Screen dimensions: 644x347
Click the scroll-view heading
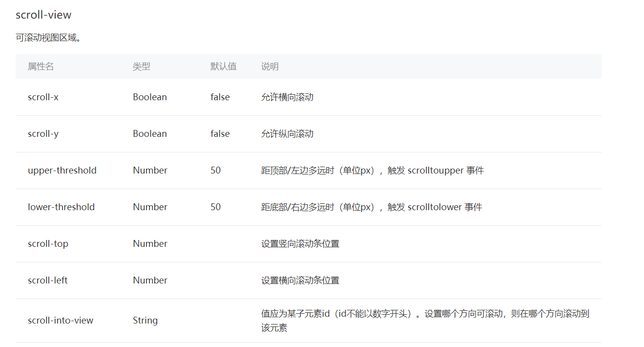click(43, 15)
